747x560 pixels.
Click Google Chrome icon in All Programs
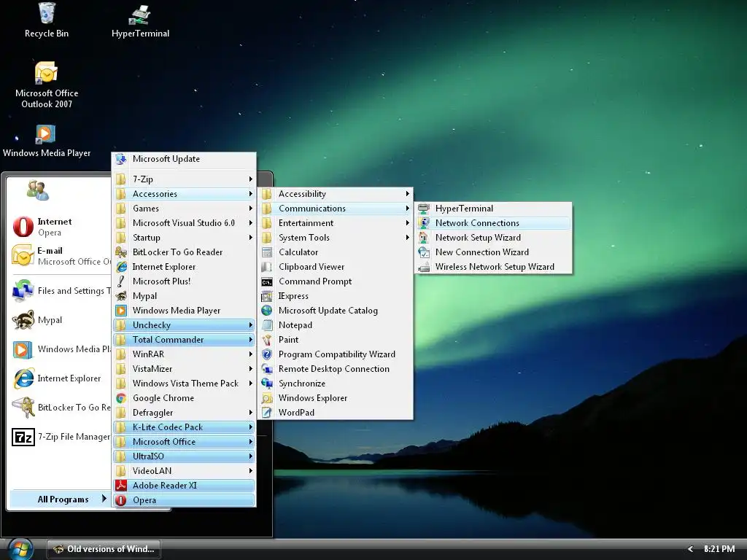tap(121, 398)
